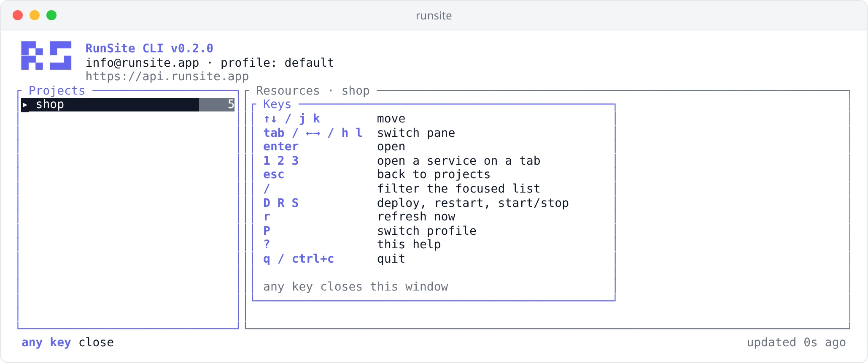The height and width of the screenshot is (364, 868).
Task: Click the "↑↓ / j k" key hint
Action: point(291,119)
